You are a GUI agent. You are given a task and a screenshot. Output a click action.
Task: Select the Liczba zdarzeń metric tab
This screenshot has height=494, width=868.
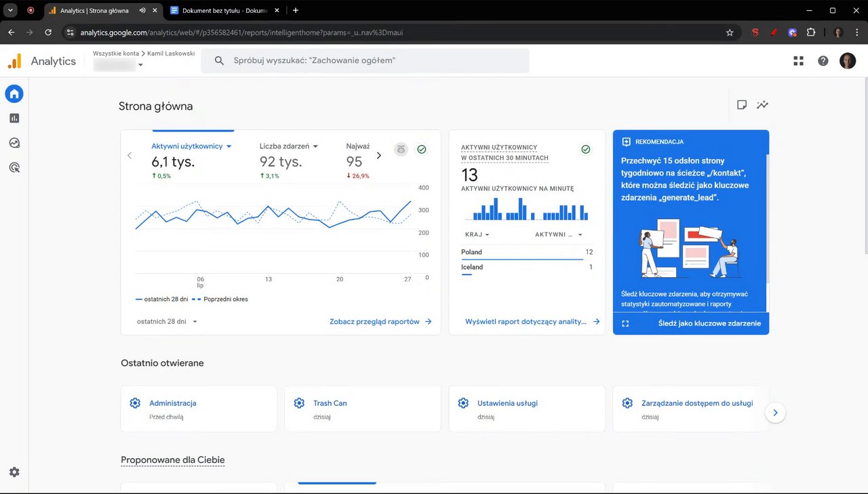[289, 146]
